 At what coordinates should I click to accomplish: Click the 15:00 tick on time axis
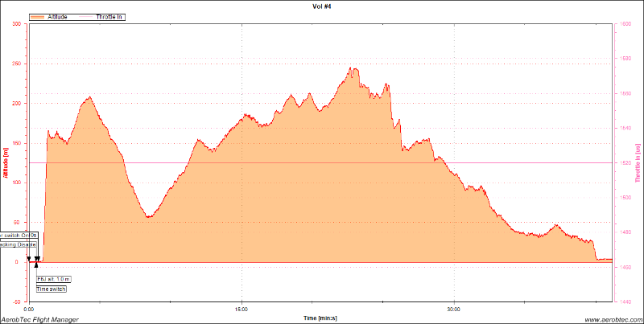(242, 309)
